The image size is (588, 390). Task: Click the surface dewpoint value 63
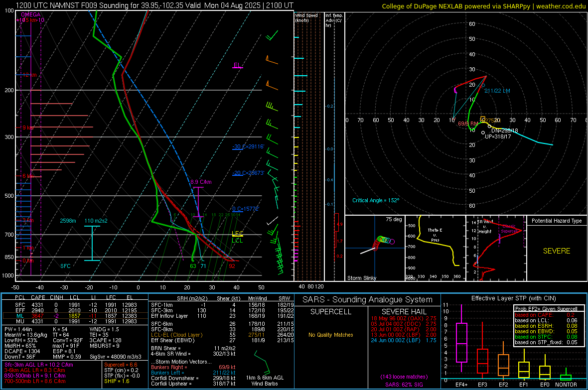193,266
